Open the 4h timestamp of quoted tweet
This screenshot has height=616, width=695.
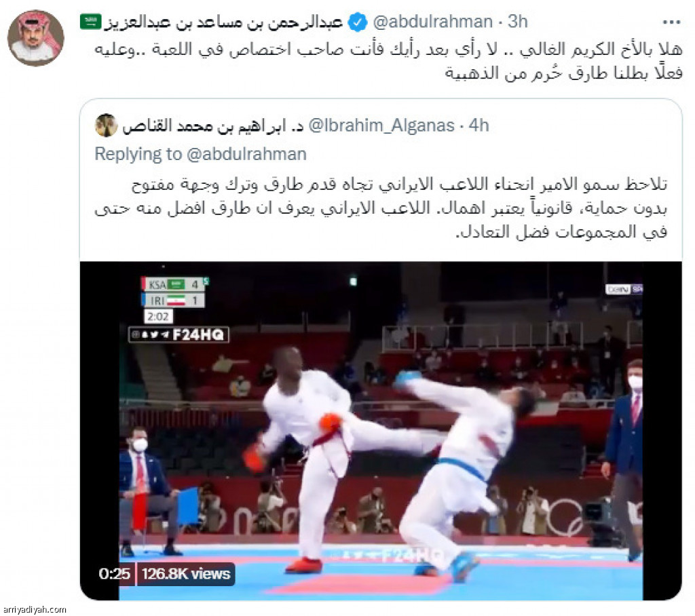[478, 126]
